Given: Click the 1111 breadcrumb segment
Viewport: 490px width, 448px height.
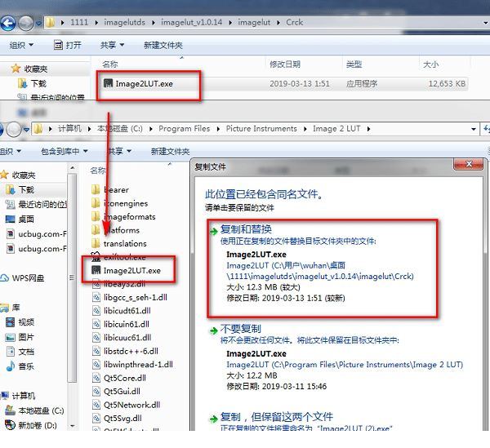Looking at the screenshot, I should tap(79, 23).
